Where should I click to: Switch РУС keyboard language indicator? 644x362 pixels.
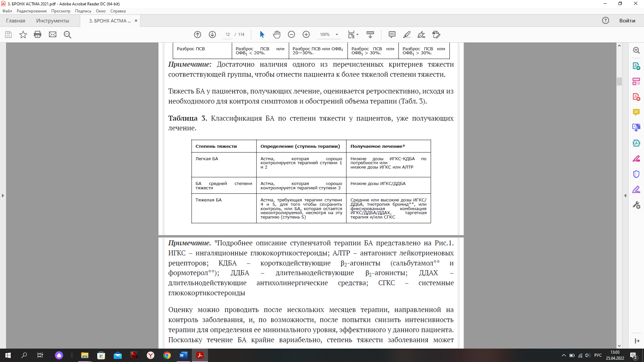(x=598, y=355)
